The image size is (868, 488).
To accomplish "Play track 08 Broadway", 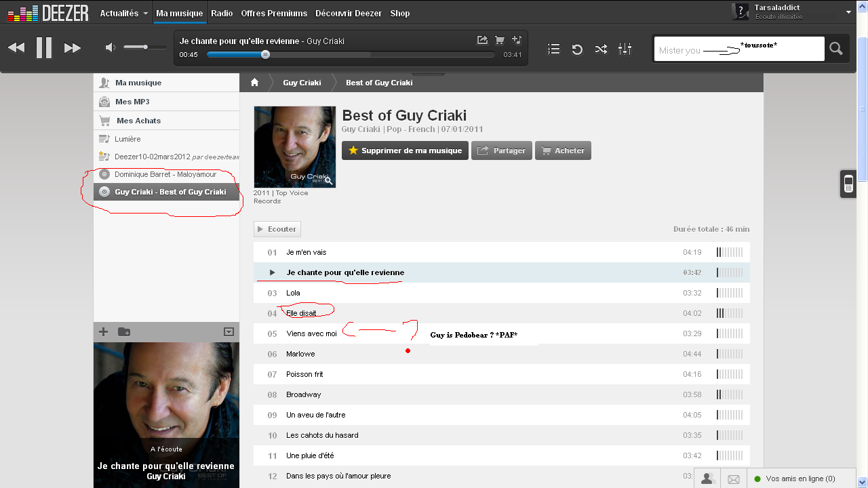I will pyautogui.click(x=502, y=394).
